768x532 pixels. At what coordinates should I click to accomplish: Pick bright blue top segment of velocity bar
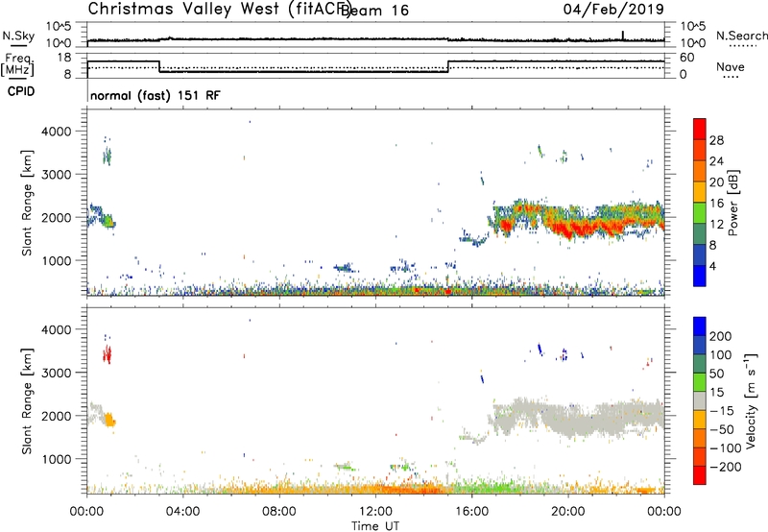coord(700,326)
